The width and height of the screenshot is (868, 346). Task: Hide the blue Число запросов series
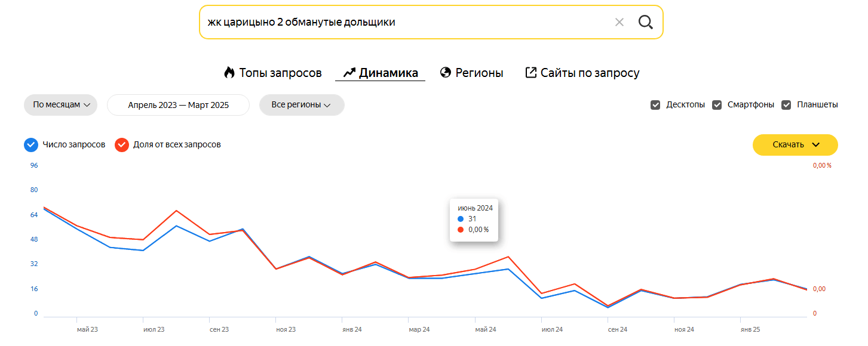point(31,145)
